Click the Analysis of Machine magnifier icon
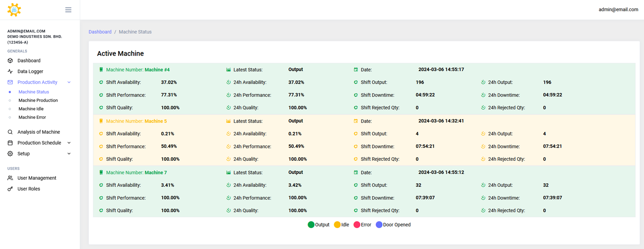 [10, 132]
